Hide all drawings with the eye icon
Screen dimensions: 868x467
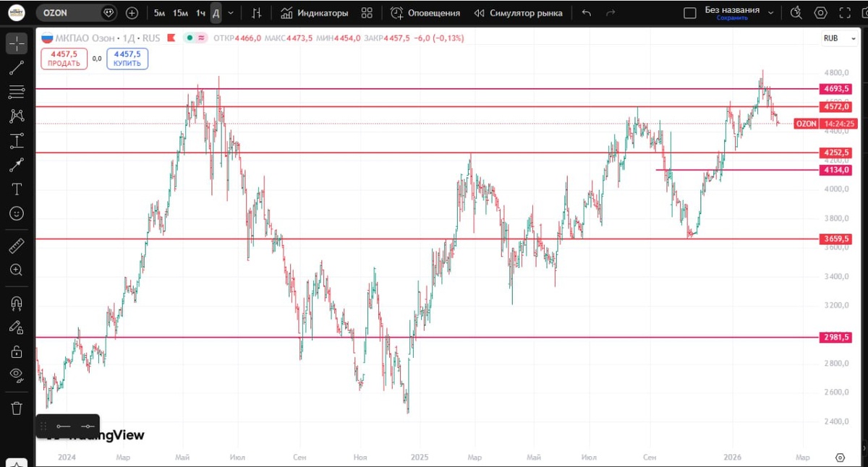click(17, 374)
